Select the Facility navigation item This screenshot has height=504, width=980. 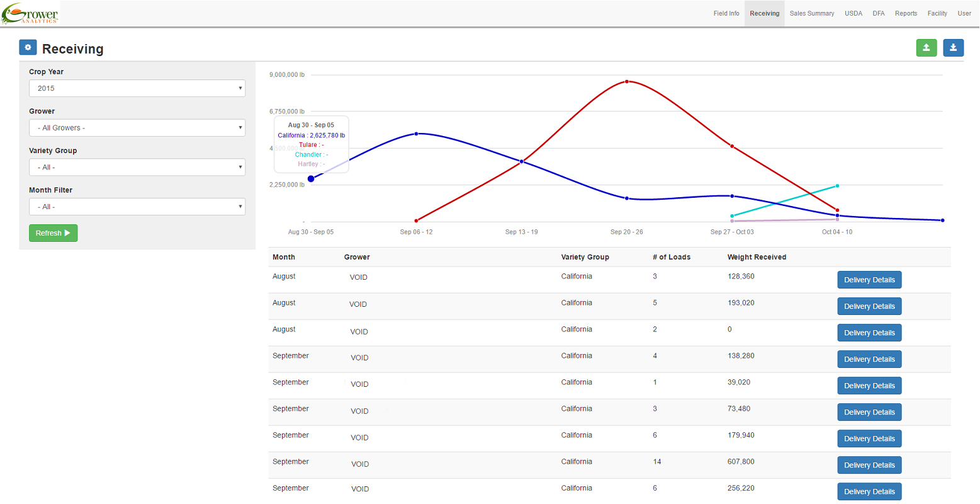click(937, 13)
